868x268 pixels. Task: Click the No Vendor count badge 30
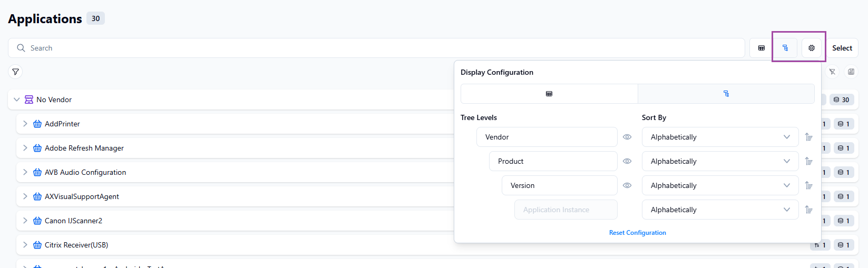pyautogui.click(x=842, y=100)
